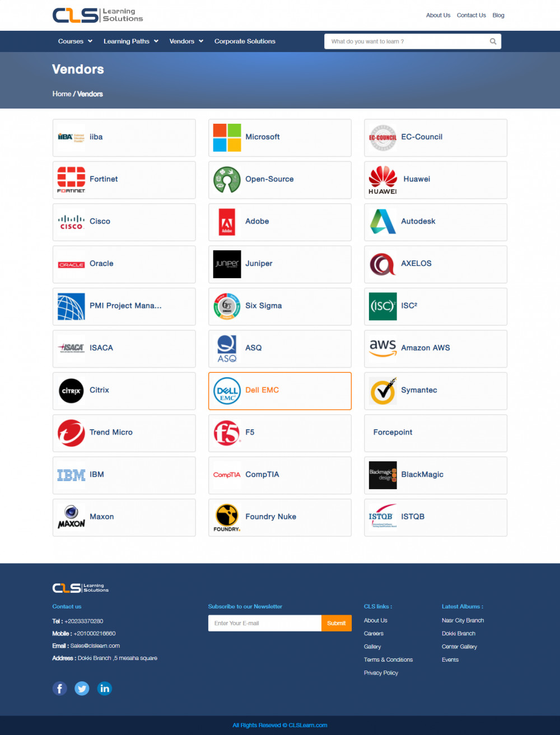Go to About Us in header
560x735 pixels.
(438, 16)
